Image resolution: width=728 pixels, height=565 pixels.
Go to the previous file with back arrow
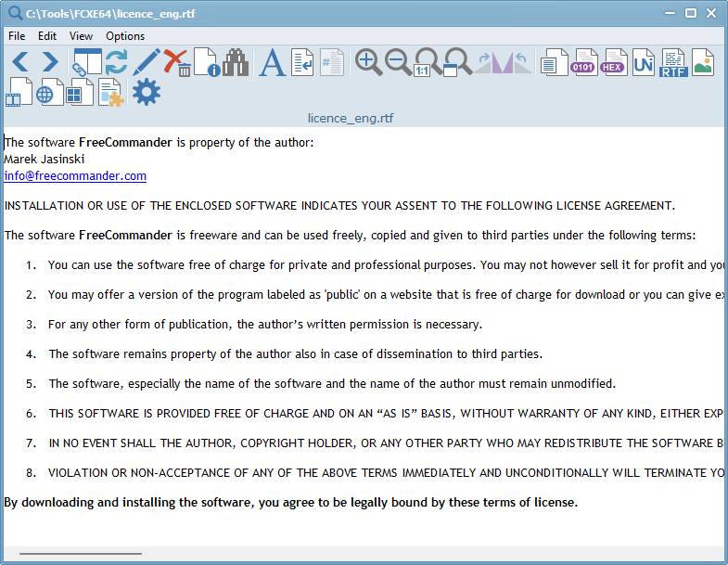coord(20,62)
